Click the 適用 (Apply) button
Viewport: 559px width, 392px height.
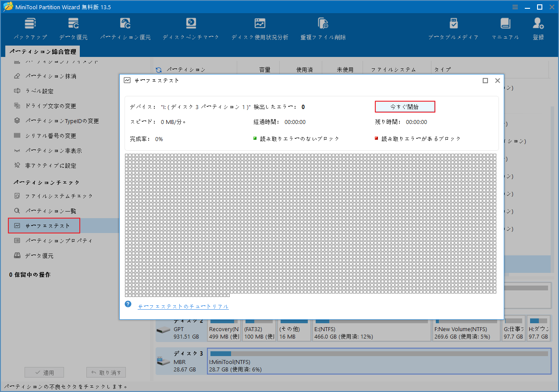(x=44, y=372)
